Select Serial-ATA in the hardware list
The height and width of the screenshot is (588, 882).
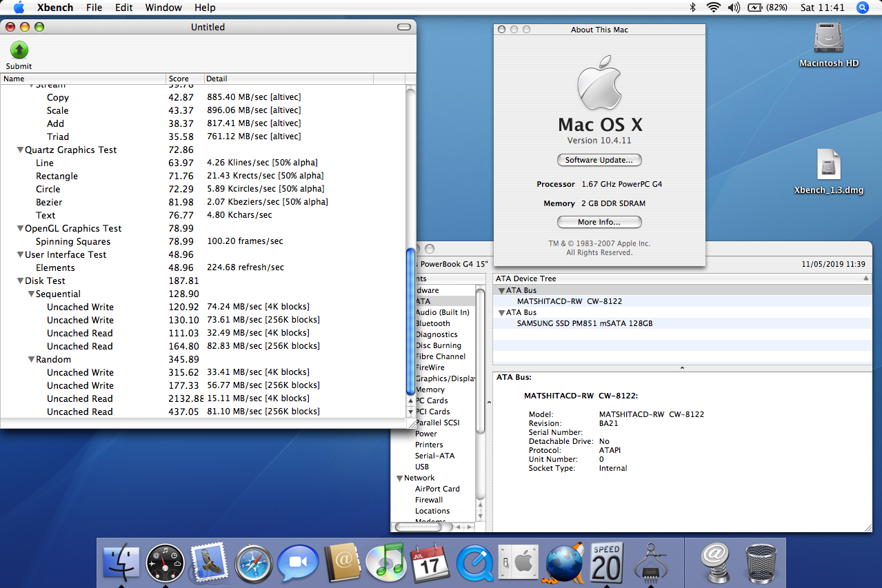click(x=434, y=456)
